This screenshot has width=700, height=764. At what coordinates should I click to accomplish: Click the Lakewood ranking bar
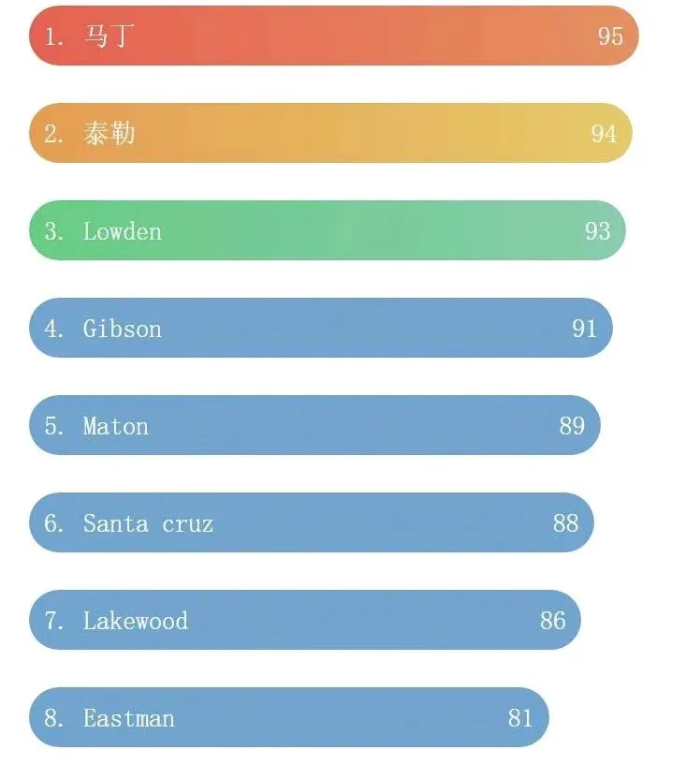point(305,620)
